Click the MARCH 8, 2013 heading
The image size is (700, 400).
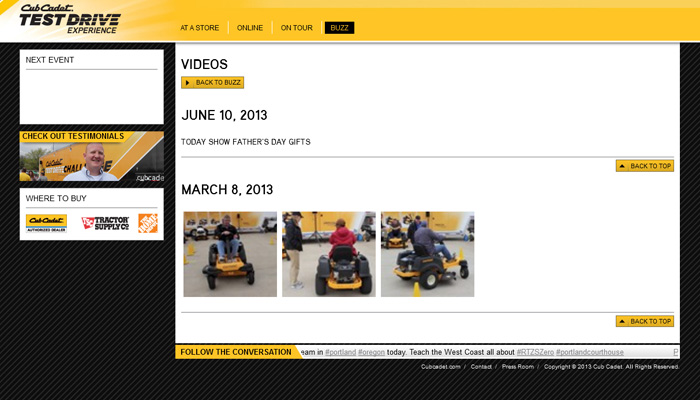pos(227,190)
